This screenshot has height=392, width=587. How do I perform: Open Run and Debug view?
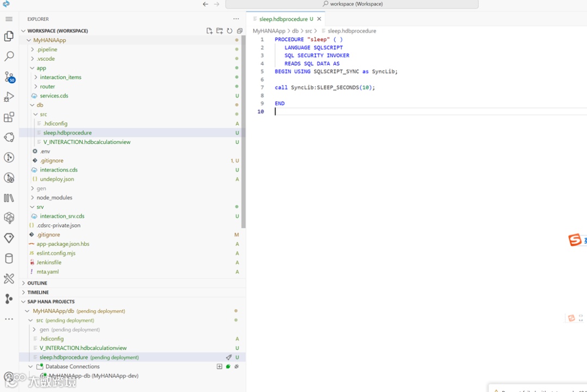coord(9,97)
